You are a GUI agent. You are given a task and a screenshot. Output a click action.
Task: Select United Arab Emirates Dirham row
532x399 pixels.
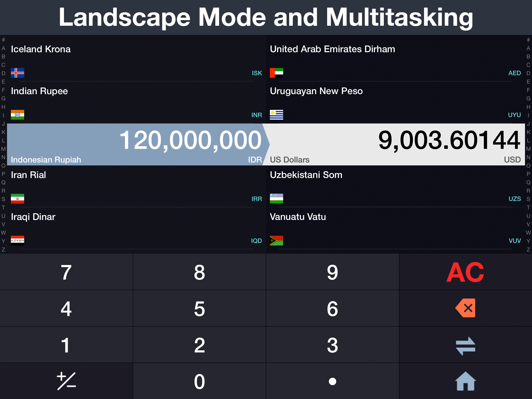point(395,61)
